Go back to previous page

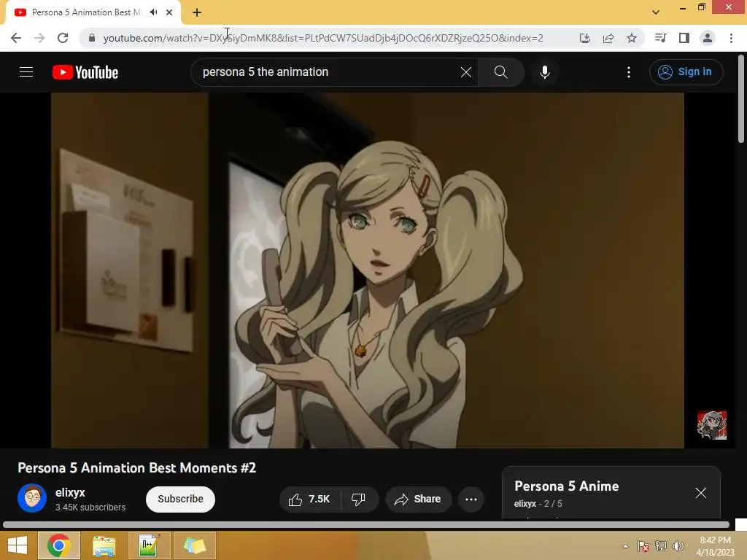16,38
